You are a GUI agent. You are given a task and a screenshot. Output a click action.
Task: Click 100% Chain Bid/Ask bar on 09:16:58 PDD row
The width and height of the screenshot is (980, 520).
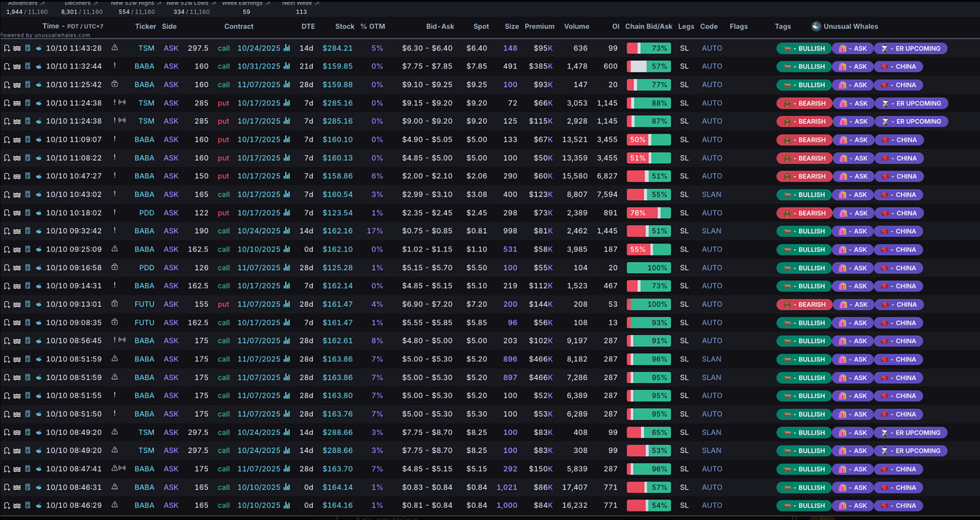pyautogui.click(x=649, y=267)
